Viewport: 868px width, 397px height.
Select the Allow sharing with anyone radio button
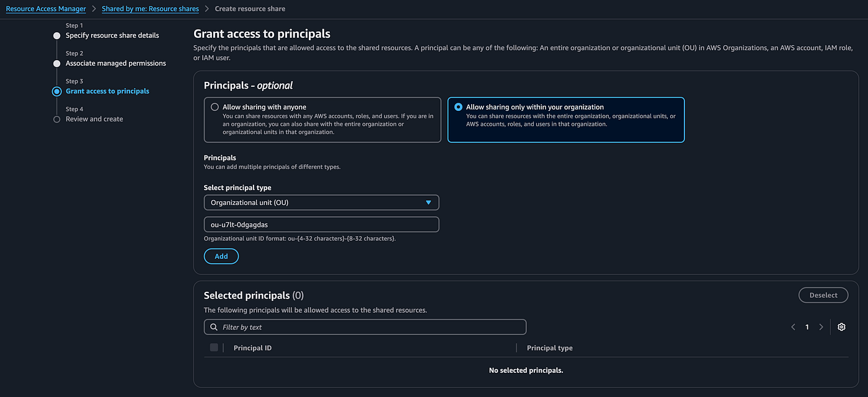[215, 105]
